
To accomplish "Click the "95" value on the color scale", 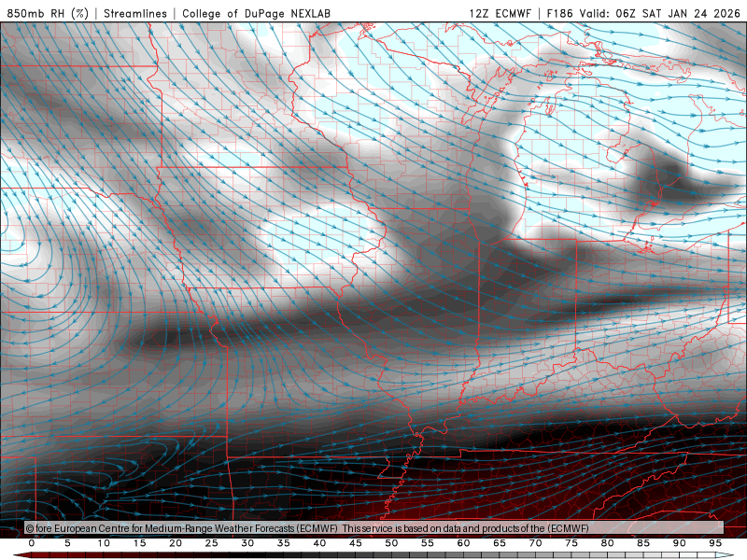I will pos(715,543).
